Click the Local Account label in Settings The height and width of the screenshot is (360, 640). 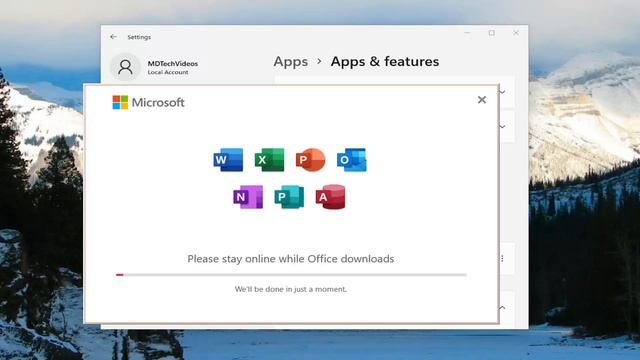pos(168,72)
